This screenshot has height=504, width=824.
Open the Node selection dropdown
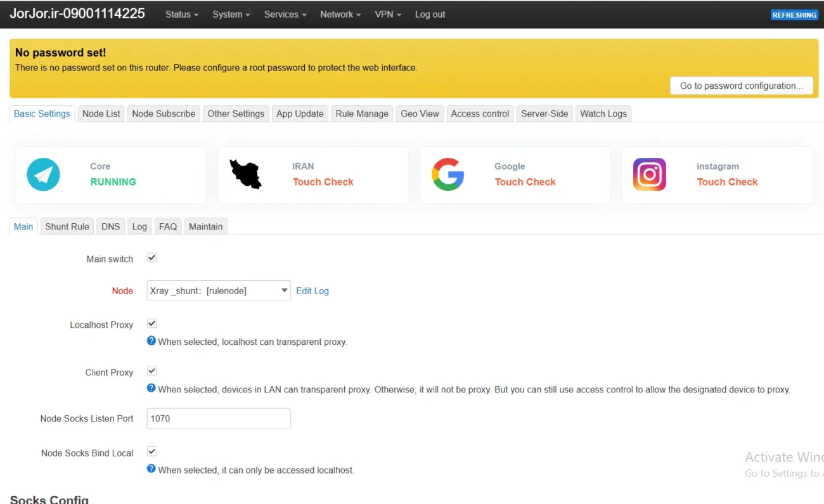click(x=219, y=291)
